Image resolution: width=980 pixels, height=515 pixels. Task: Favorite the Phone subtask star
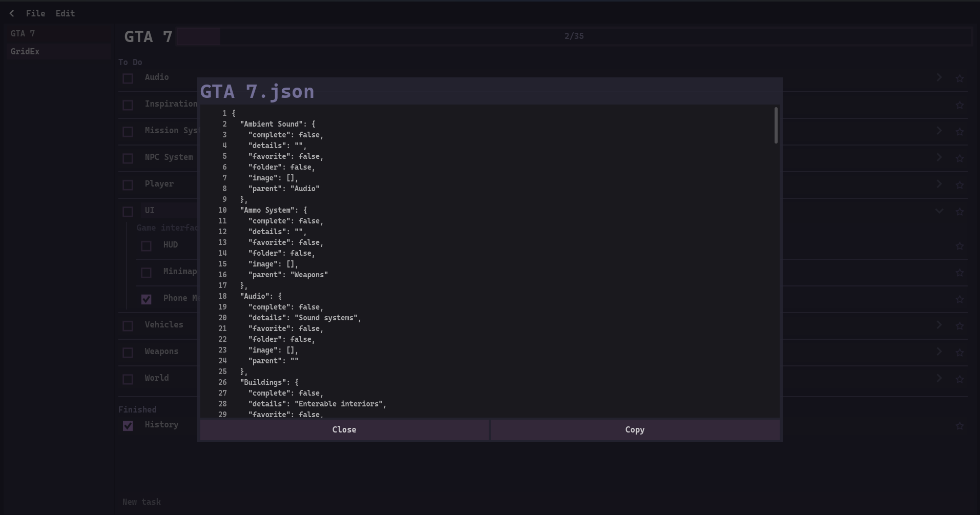960,299
